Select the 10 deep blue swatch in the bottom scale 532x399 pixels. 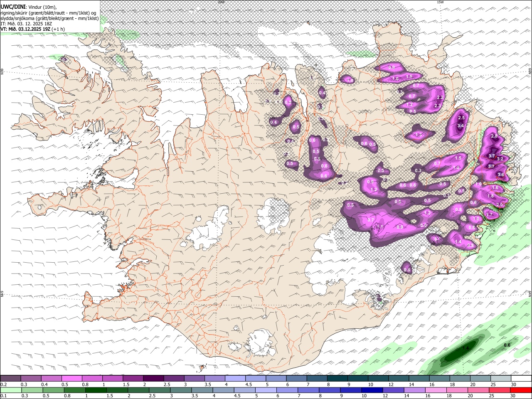pos(372,390)
